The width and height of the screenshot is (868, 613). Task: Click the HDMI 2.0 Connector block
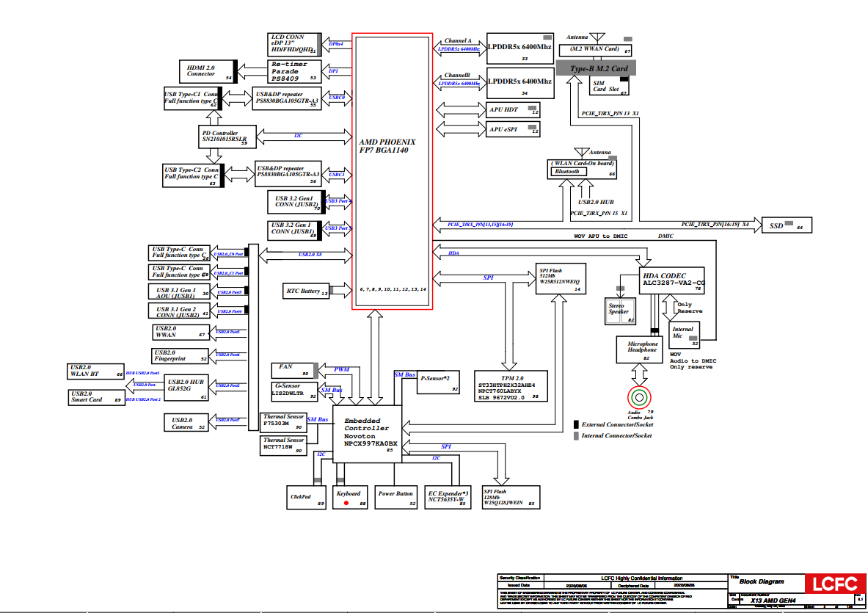click(208, 71)
